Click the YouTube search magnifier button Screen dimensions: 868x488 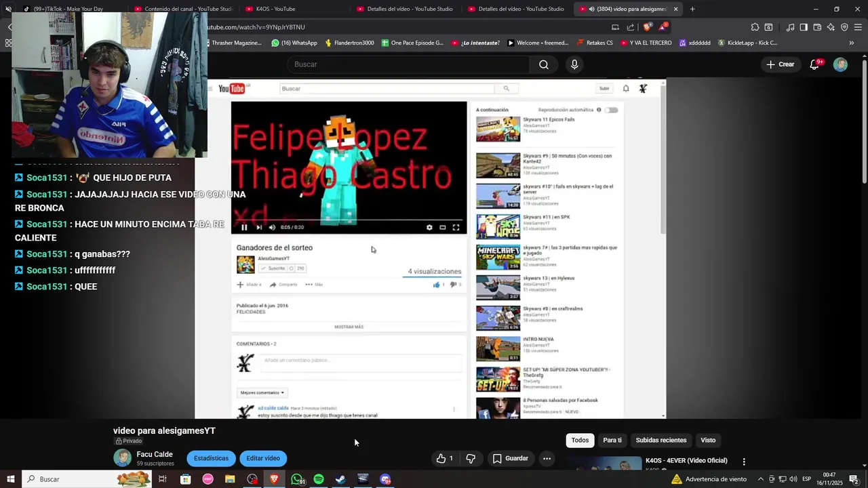(543, 64)
